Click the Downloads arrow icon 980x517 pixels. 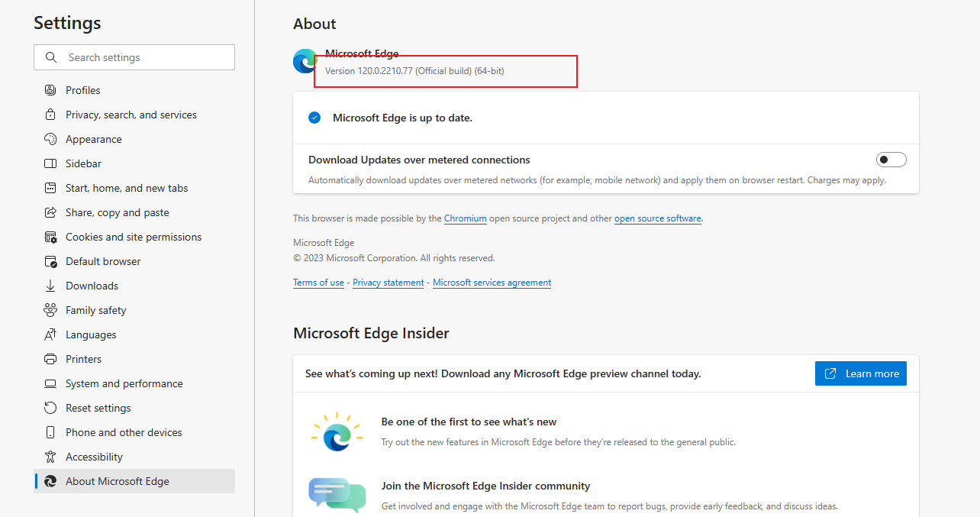click(50, 286)
